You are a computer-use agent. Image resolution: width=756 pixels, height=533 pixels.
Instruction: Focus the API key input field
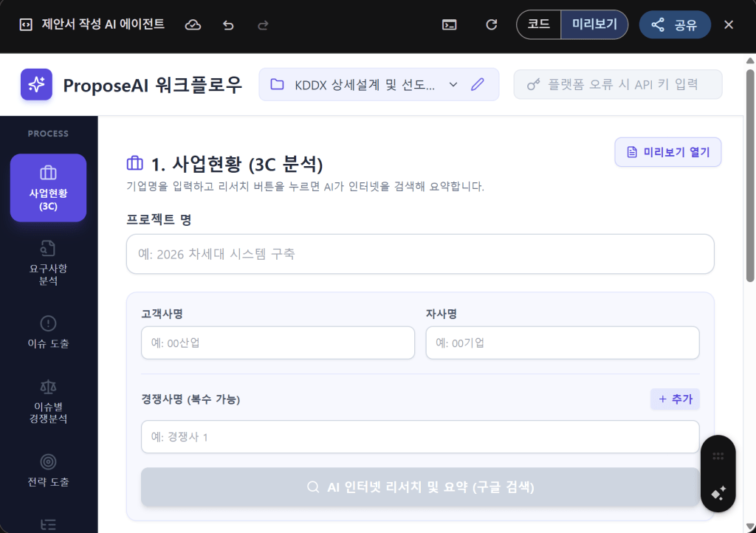(x=618, y=84)
